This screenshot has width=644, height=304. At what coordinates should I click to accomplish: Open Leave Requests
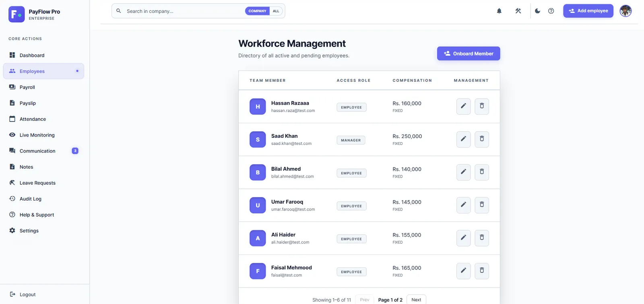click(x=43, y=183)
